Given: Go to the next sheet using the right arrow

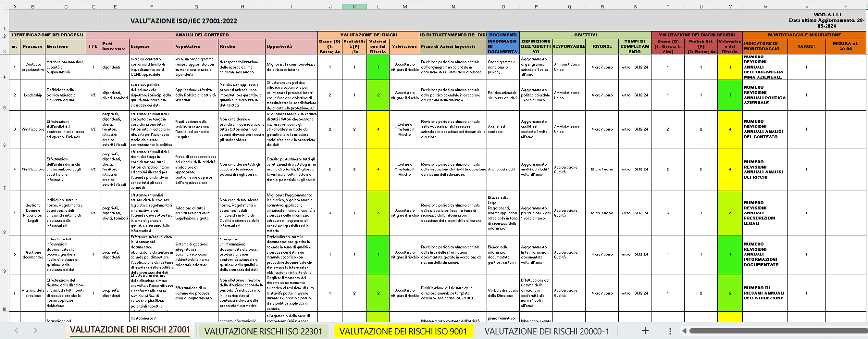Looking at the screenshot, I should pos(35,331).
